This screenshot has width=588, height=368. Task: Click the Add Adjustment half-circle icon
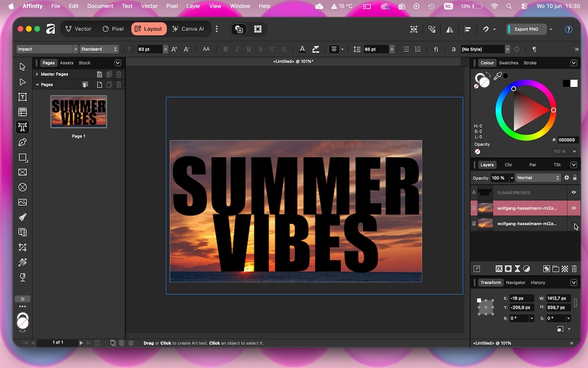click(527, 269)
